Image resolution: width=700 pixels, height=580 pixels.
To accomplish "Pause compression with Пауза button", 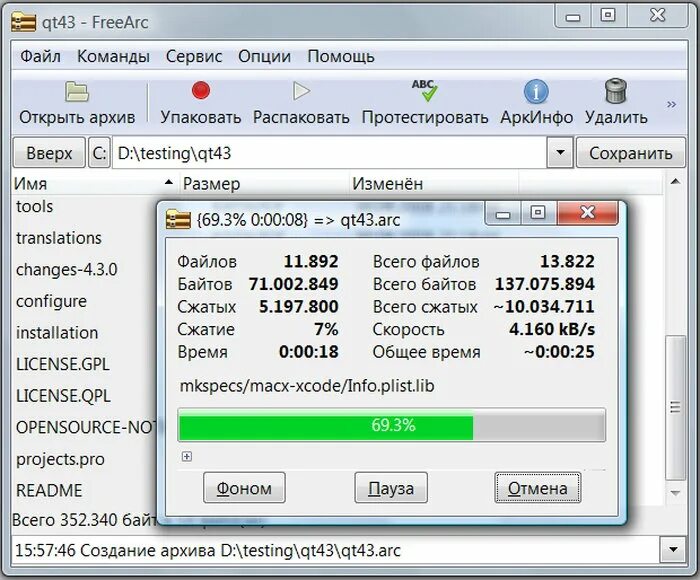I will point(391,488).
